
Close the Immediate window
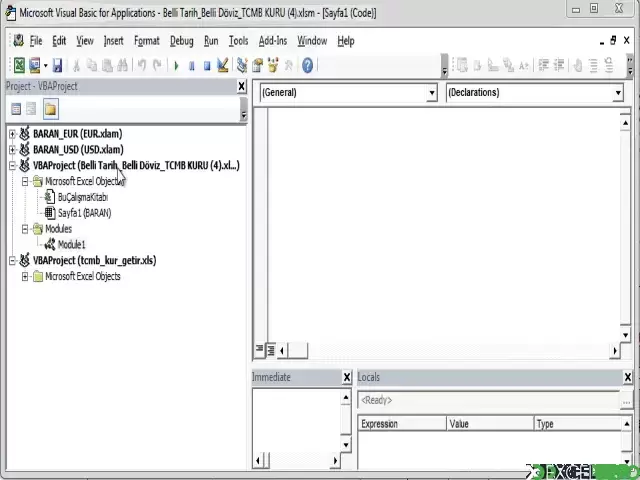pyautogui.click(x=347, y=378)
